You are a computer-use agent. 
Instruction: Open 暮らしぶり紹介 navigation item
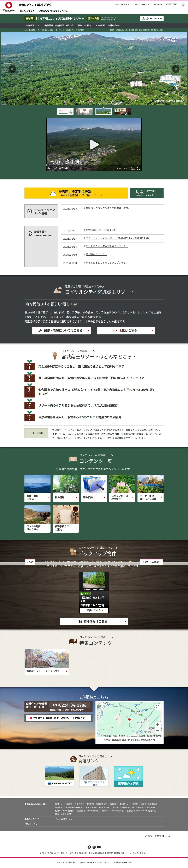pos(84,26)
